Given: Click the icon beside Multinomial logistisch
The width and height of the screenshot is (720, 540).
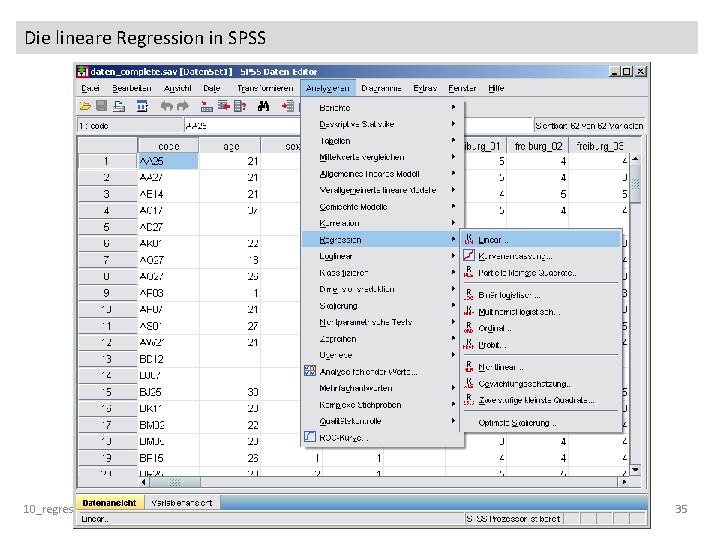Looking at the screenshot, I should tap(468, 311).
